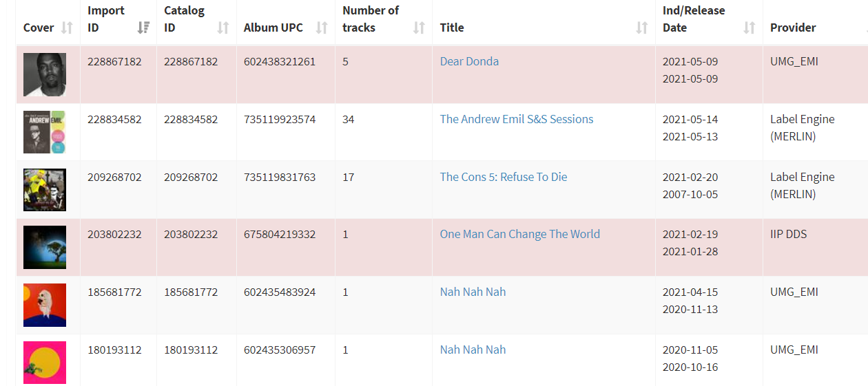868x386 pixels.
Task: Open The Andrew Emil S&S Sessions link
Action: pos(516,119)
